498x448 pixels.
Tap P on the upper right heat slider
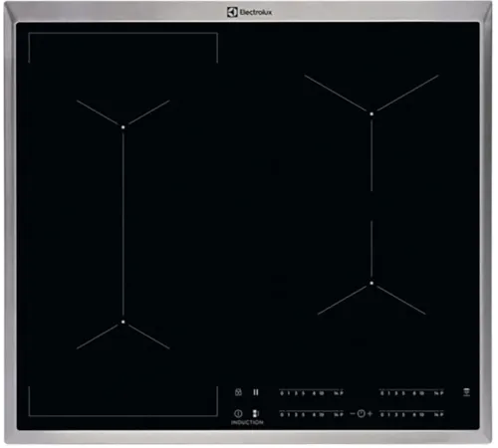pos(441,393)
